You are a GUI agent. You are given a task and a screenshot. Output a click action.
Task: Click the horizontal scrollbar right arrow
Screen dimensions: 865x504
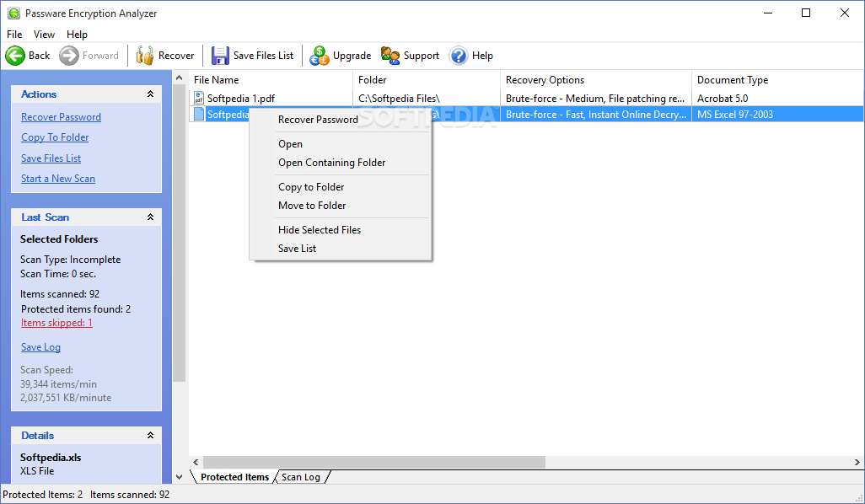point(857,462)
